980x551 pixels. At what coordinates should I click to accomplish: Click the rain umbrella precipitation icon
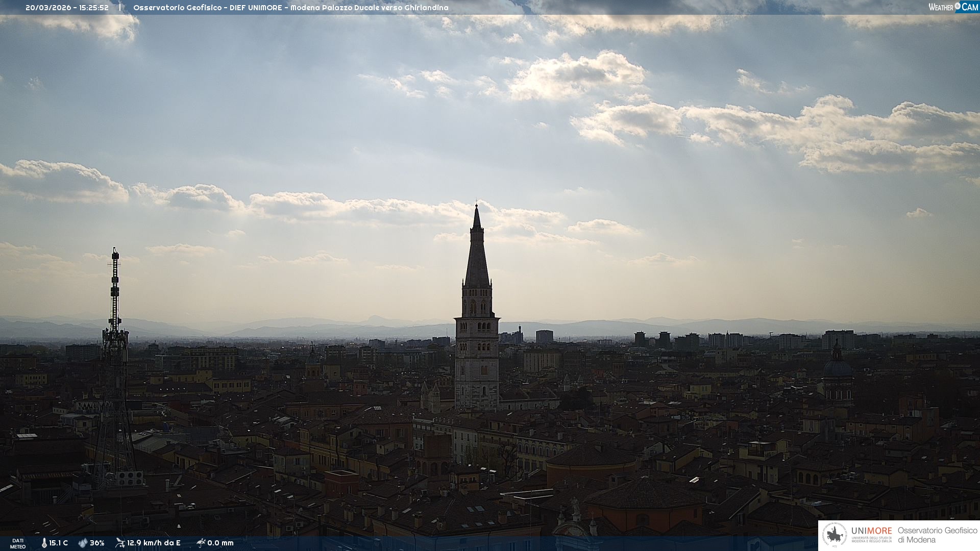pyautogui.click(x=201, y=543)
